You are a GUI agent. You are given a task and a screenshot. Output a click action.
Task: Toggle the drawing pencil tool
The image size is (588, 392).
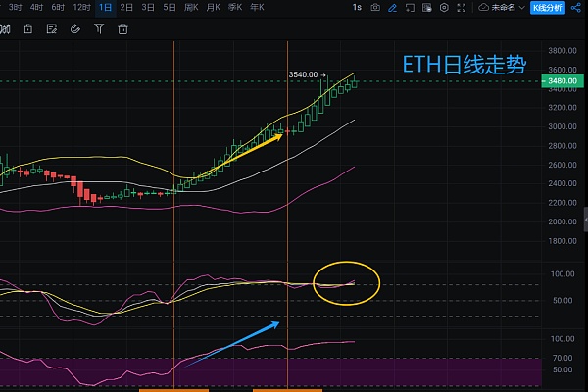[x=392, y=8]
